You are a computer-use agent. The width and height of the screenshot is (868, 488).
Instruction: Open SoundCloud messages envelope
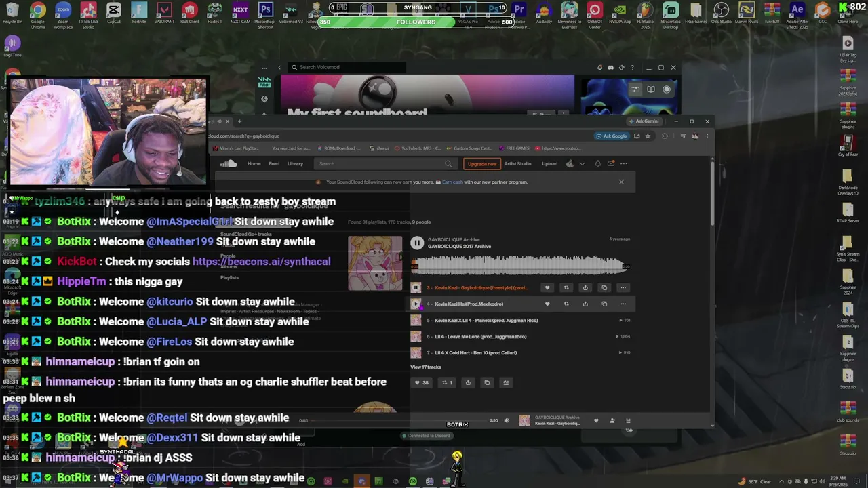(611, 163)
